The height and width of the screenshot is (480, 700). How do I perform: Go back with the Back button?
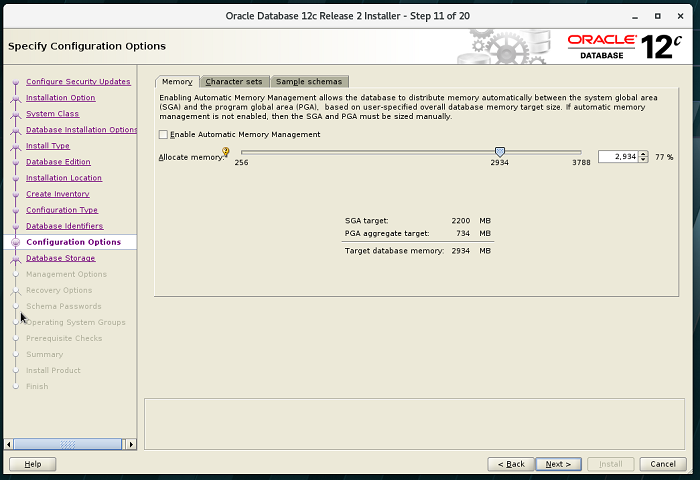(509, 464)
